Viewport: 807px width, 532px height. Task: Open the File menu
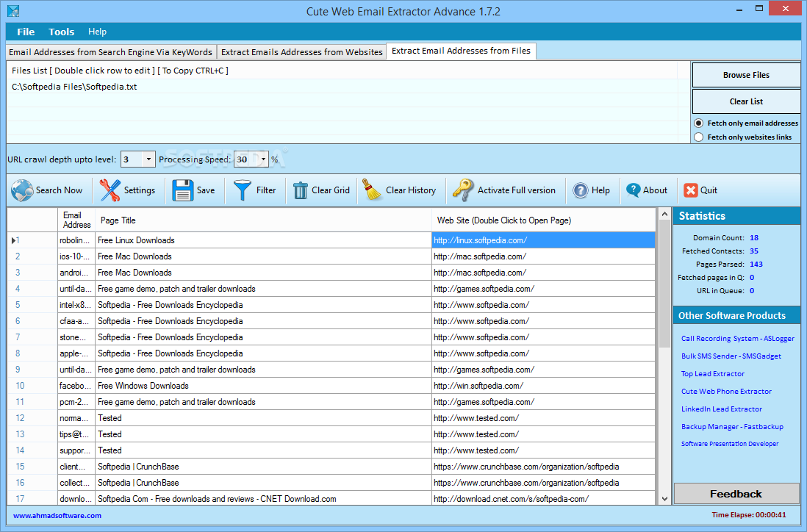(x=26, y=32)
